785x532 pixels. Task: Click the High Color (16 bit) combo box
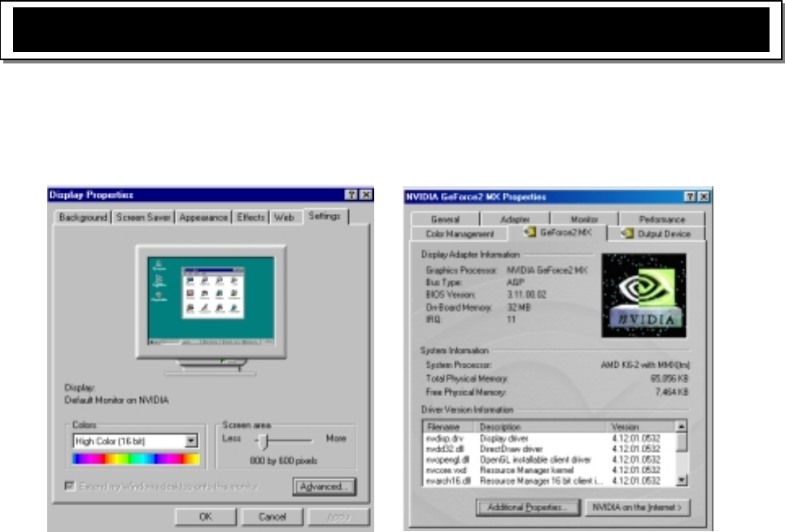click(x=136, y=441)
